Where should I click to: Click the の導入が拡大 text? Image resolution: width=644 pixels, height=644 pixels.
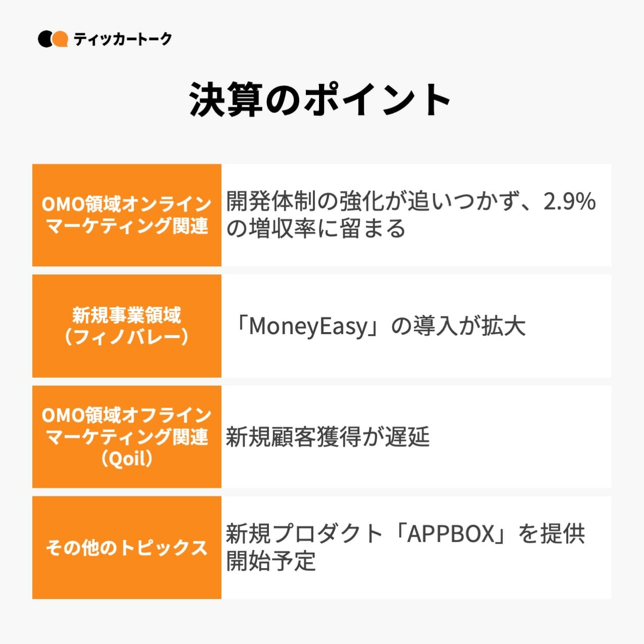458,327
